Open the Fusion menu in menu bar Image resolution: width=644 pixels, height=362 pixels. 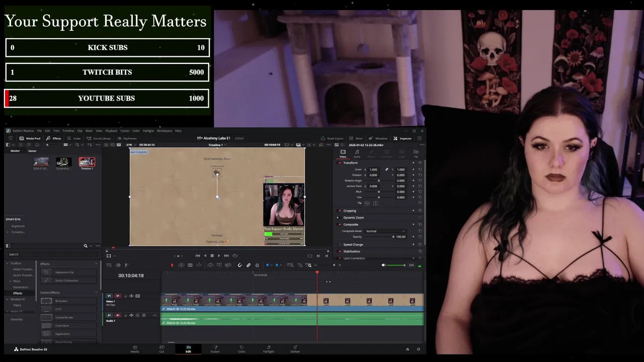125,131
